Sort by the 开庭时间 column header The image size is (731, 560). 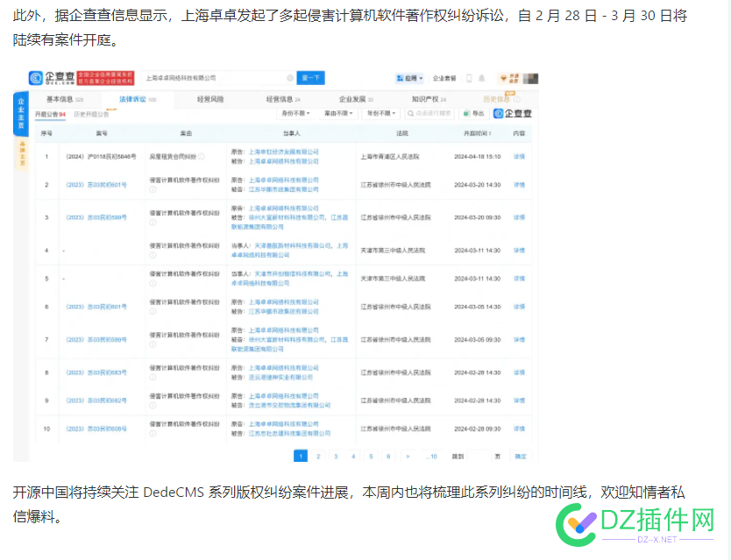478,133
